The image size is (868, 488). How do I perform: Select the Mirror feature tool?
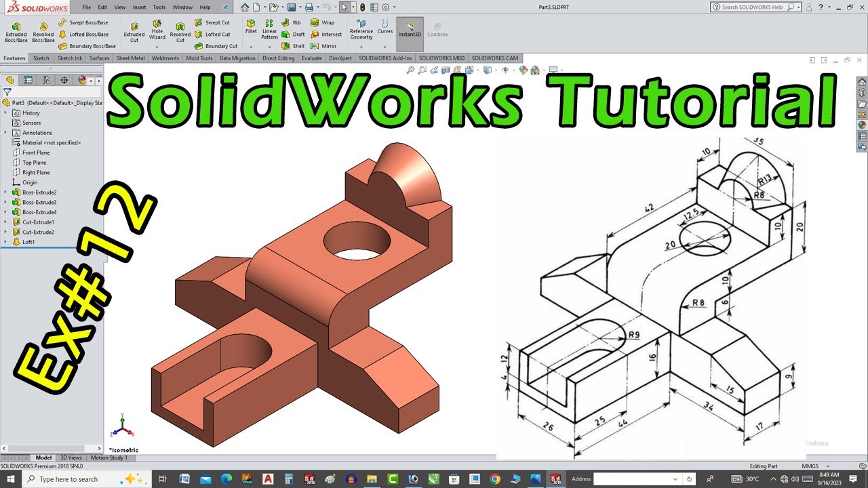tap(323, 46)
